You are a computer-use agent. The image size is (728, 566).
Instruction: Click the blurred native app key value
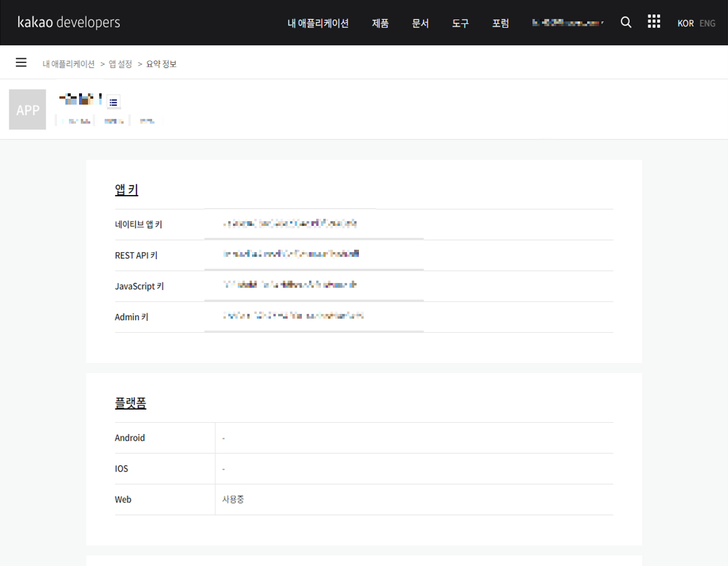coord(290,224)
